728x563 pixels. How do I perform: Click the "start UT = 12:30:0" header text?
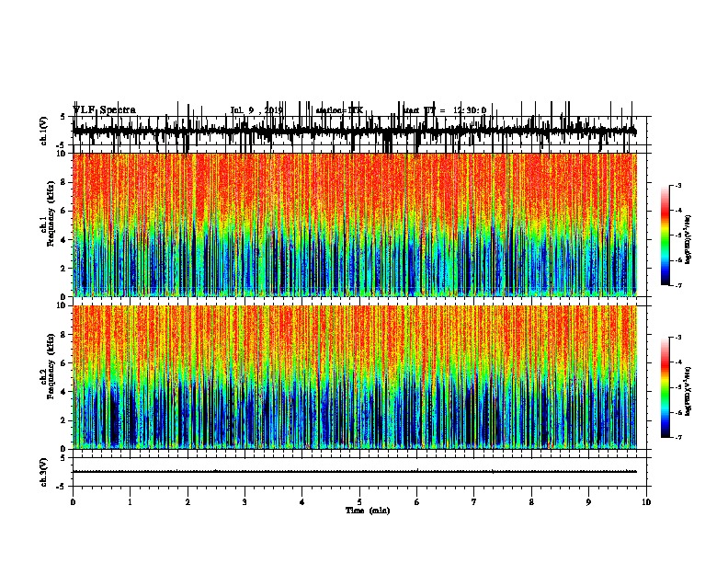pyautogui.click(x=444, y=110)
